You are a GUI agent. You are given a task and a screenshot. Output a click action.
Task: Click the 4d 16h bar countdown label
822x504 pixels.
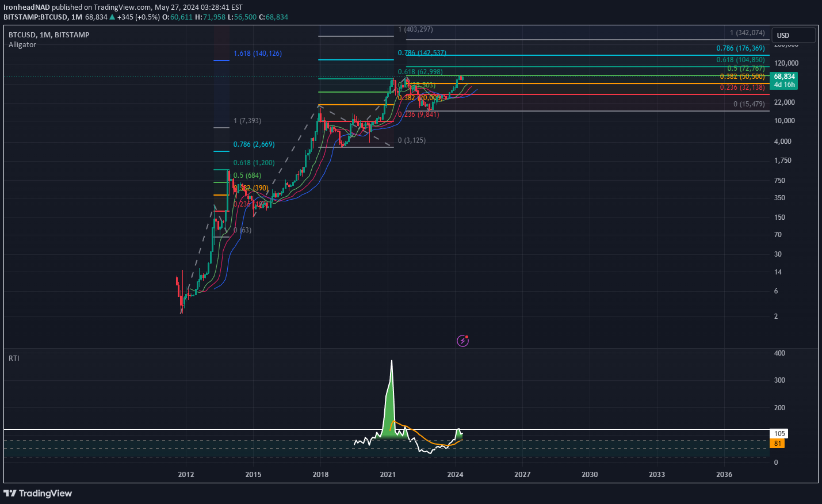point(784,85)
